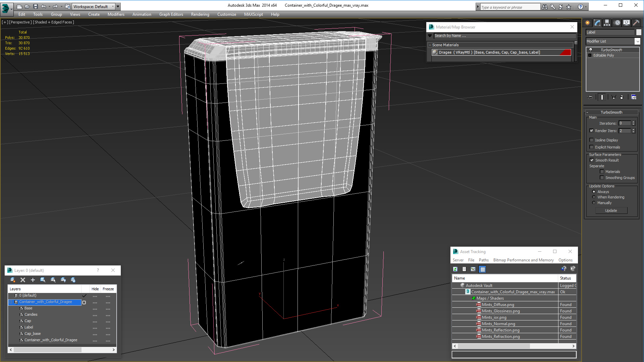
Task: Enable Isoline Display checkbox
Action: (592, 140)
